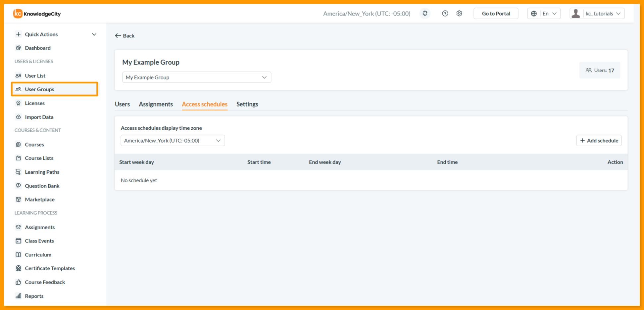The height and width of the screenshot is (310, 644).
Task: Switch to the Settings tab
Action: [247, 104]
